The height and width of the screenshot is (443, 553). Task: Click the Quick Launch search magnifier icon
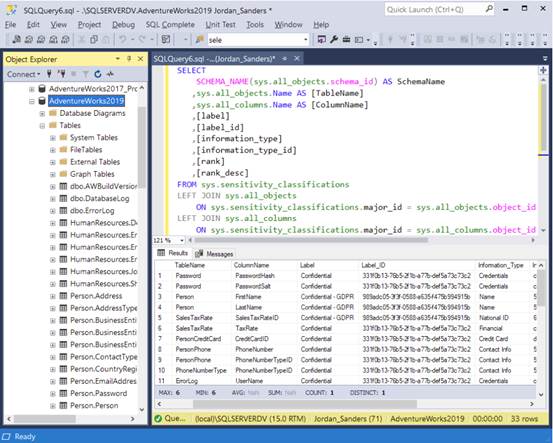[489, 9]
